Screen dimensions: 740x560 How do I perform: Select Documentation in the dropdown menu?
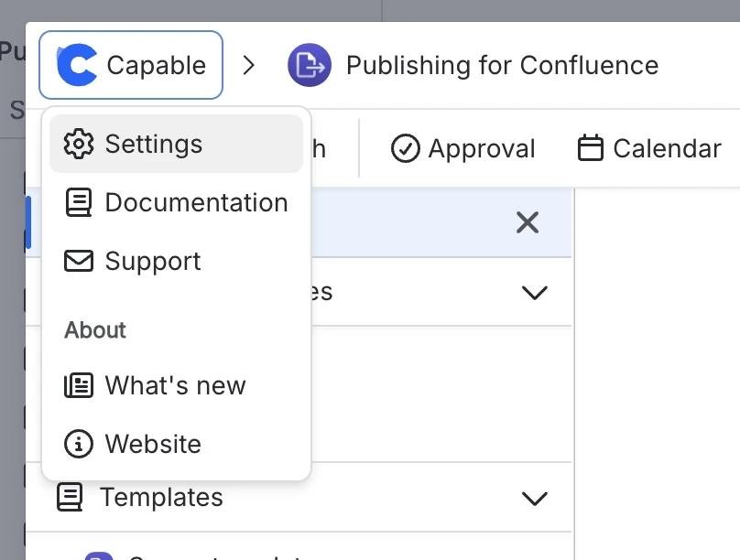tap(197, 202)
